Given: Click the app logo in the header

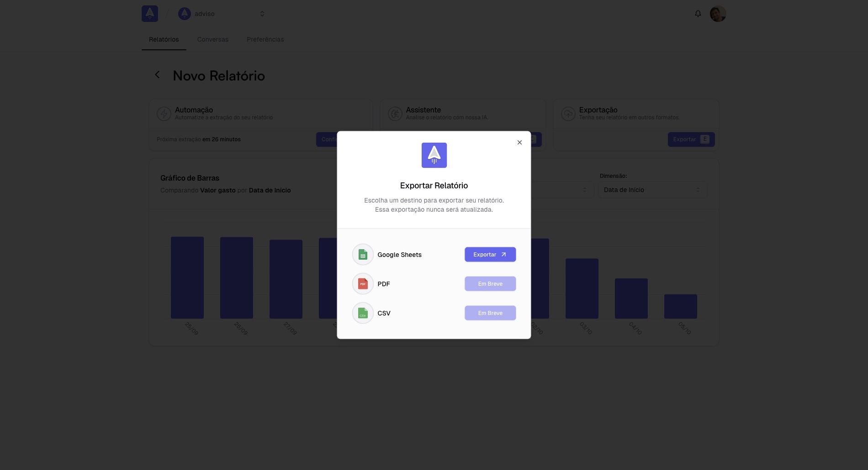Looking at the screenshot, I should 150,14.
